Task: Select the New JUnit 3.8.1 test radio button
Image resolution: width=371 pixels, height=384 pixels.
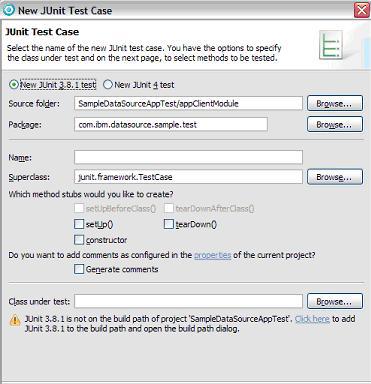Action: point(14,85)
